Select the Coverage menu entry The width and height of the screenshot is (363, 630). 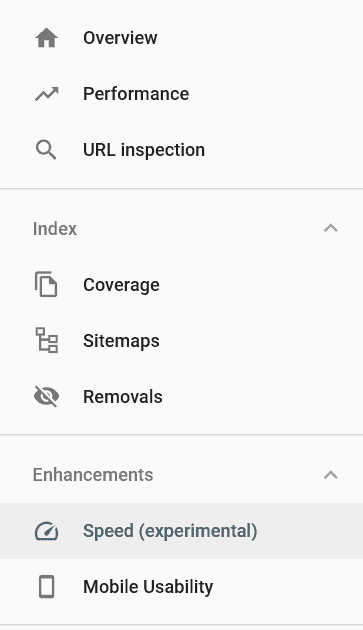181,284
